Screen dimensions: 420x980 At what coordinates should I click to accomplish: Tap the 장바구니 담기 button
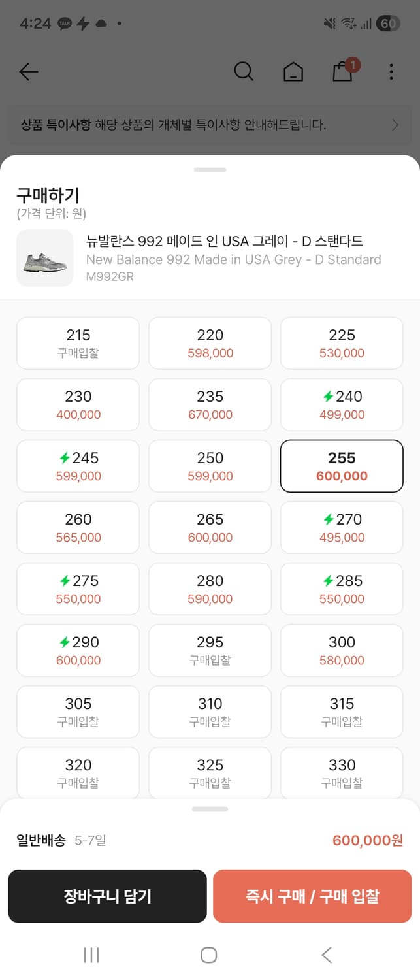point(107,896)
